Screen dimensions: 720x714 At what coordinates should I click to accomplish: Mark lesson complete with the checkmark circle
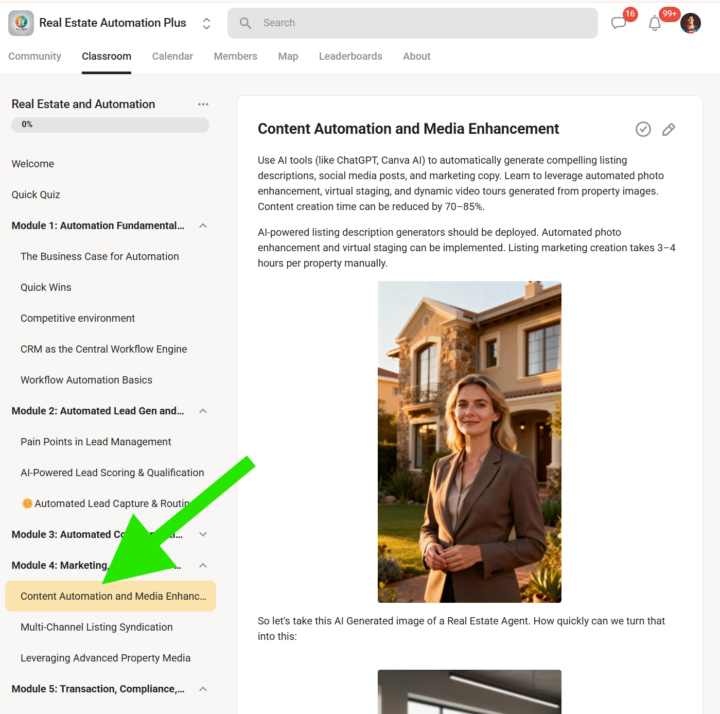643,129
